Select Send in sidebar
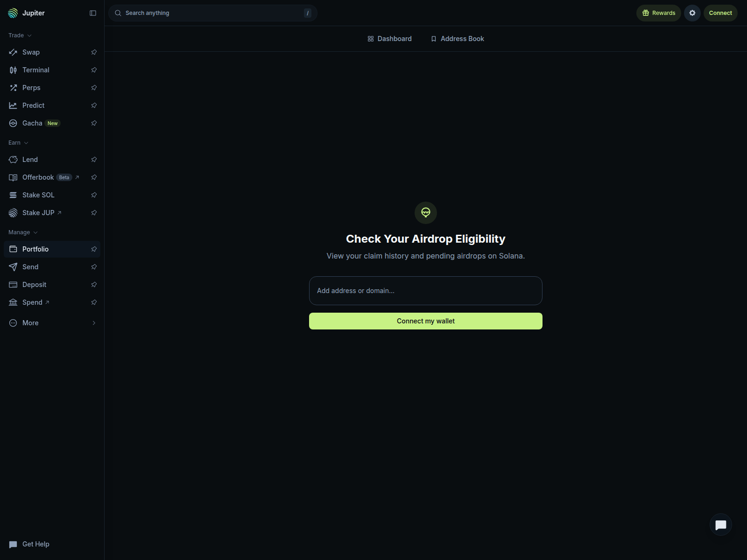The height and width of the screenshot is (560, 747). pyautogui.click(x=52, y=267)
